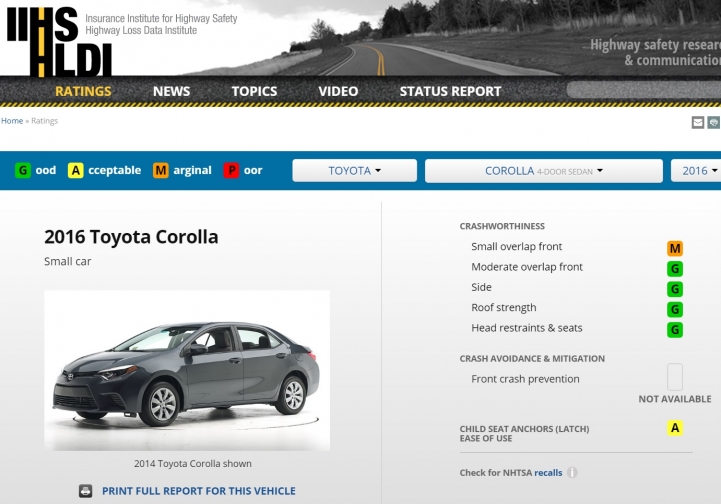Go to Home breadcrumb link
The height and width of the screenshot is (504, 721).
12,120
